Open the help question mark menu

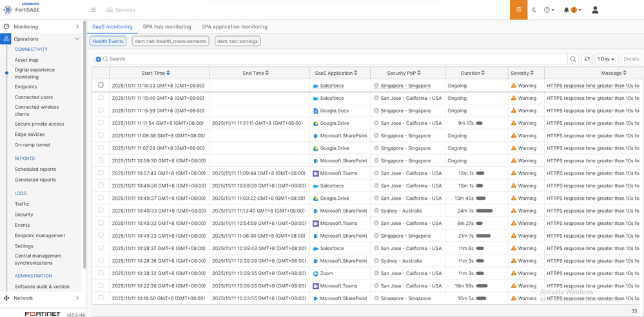pyautogui.click(x=547, y=10)
